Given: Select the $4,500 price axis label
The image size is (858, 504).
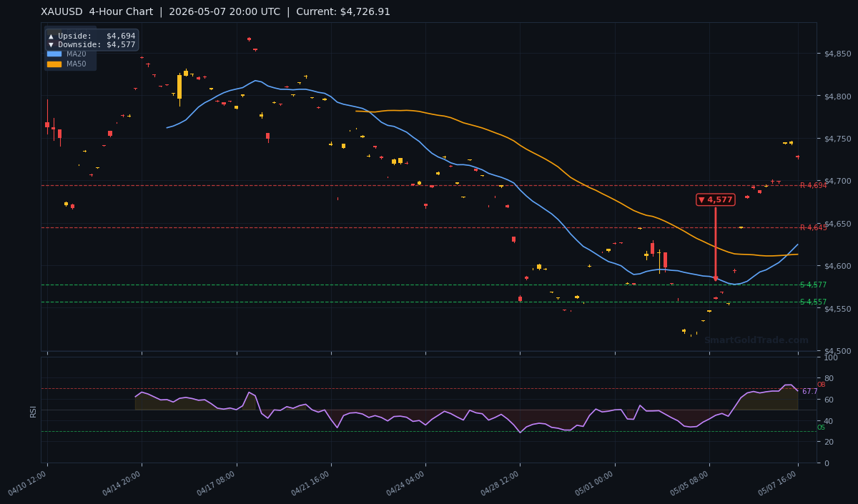Looking at the screenshot, I should (x=837, y=351).
